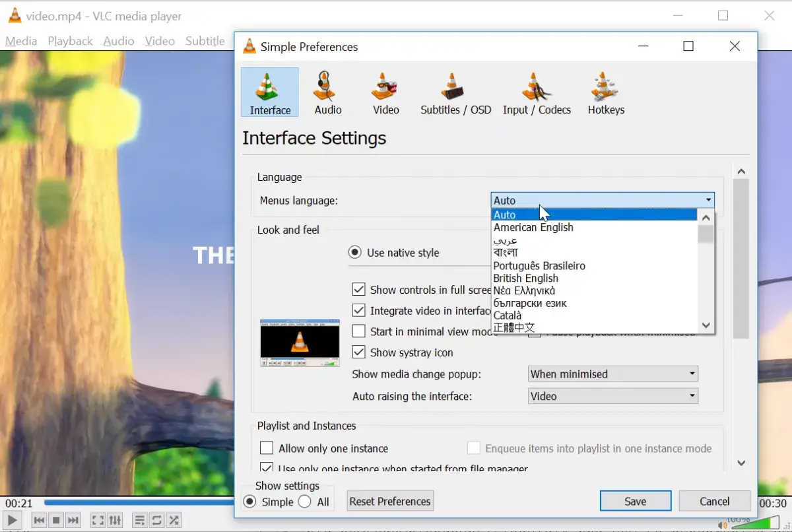Click the 00:30 time label

pos(773,504)
